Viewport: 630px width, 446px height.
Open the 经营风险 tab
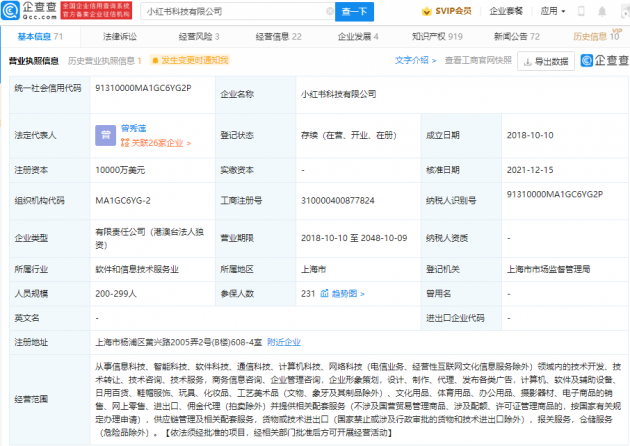(x=199, y=37)
